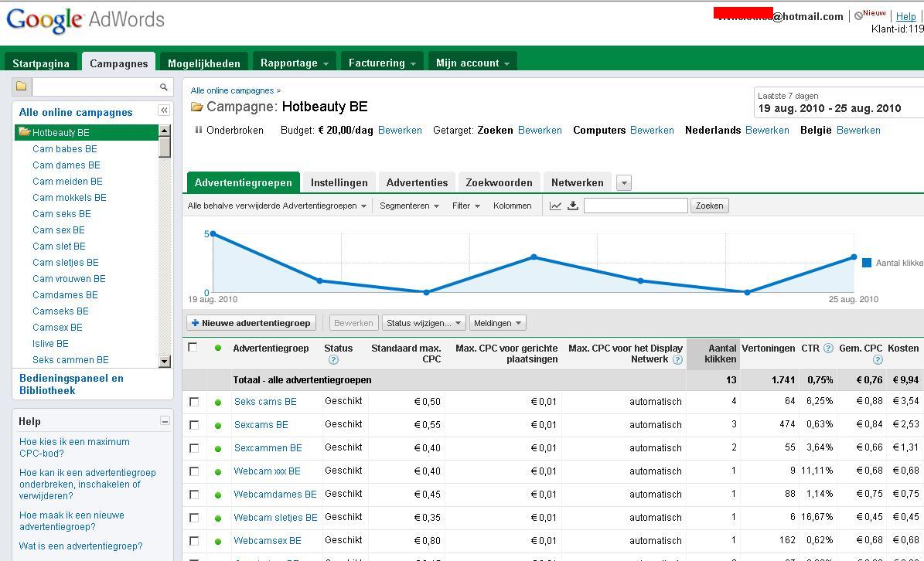Expand extra tabs arrow after Netwerken
The image size is (924, 561).
[x=623, y=183]
